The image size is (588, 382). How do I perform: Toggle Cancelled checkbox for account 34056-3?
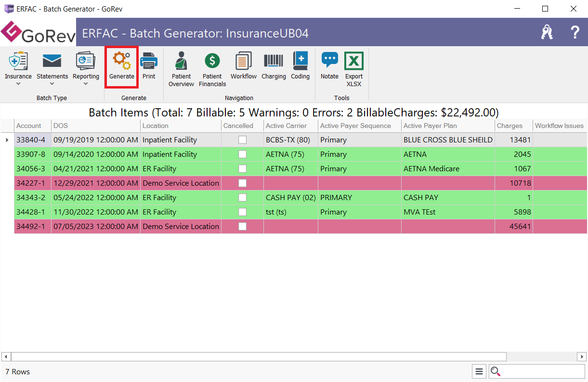[x=242, y=169]
